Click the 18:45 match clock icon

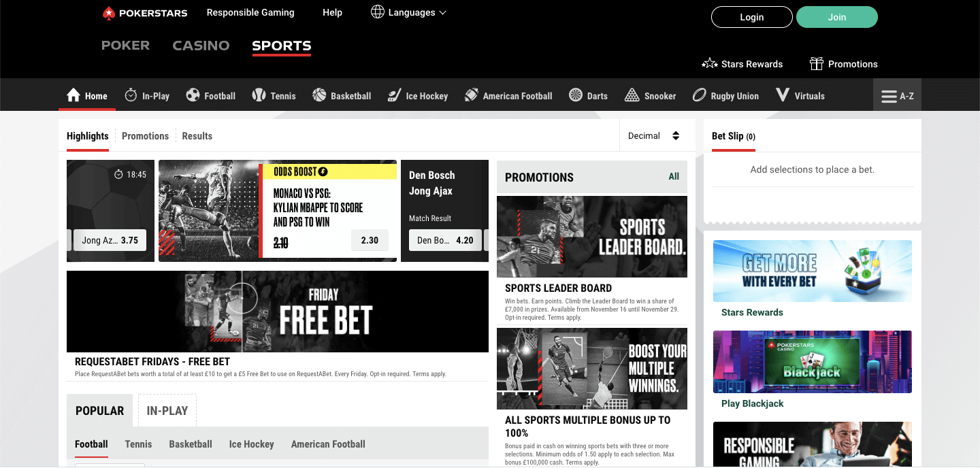(118, 175)
